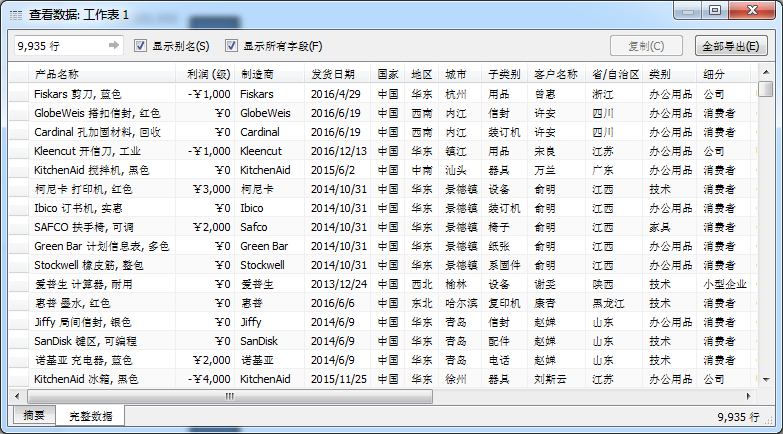The height and width of the screenshot is (434, 783).
Task: Click the 细分 column header
Action: pos(723,74)
